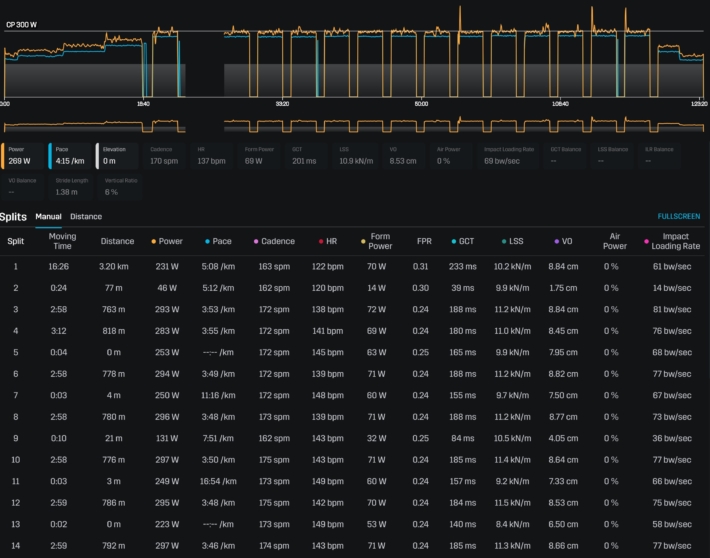The height and width of the screenshot is (558, 710).
Task: Enable the Cadence 170 spm metric card
Action: coord(166,154)
